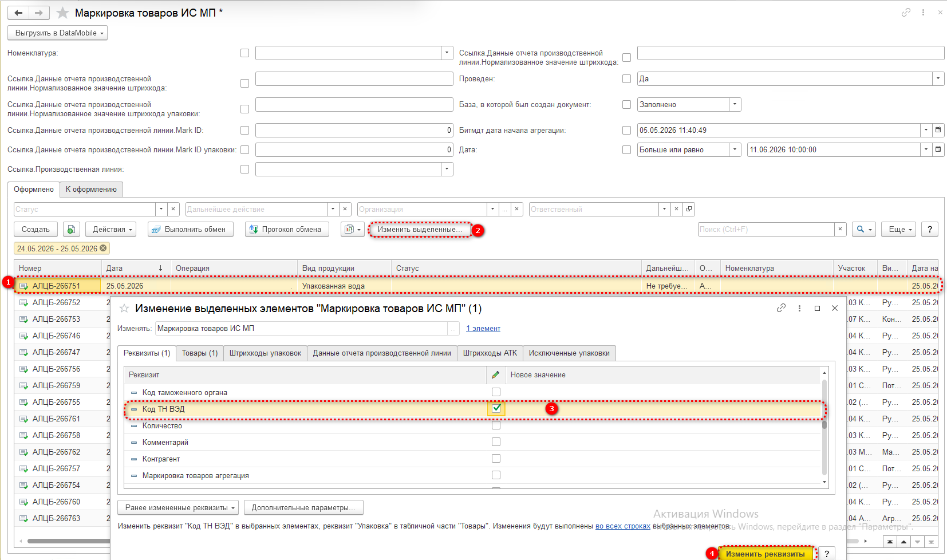The height and width of the screenshot is (560, 947).
Task: Tick the Маркировка товаров агрегация checkbox
Action: point(496,475)
